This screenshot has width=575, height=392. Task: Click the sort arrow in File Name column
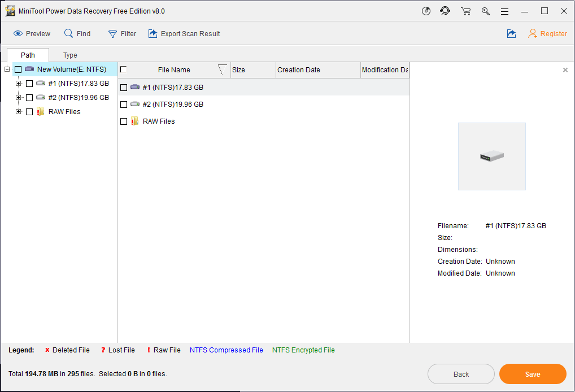tap(222, 69)
